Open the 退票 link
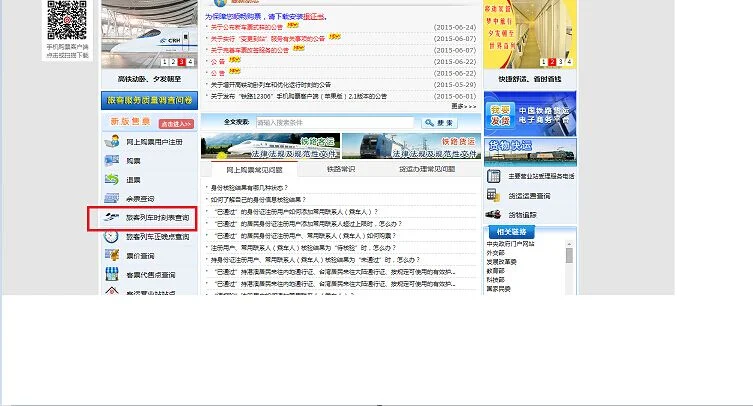Viewport: 753px width, 406px height. point(133,180)
